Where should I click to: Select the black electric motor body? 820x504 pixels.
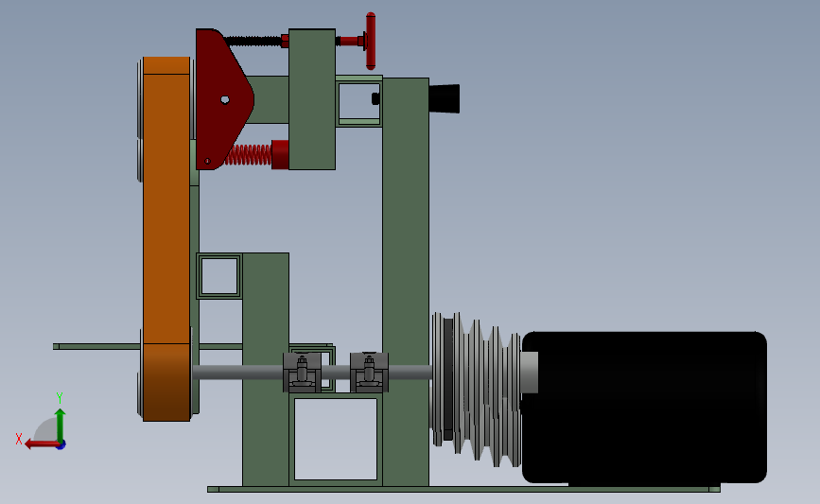pyautogui.click(x=644, y=407)
